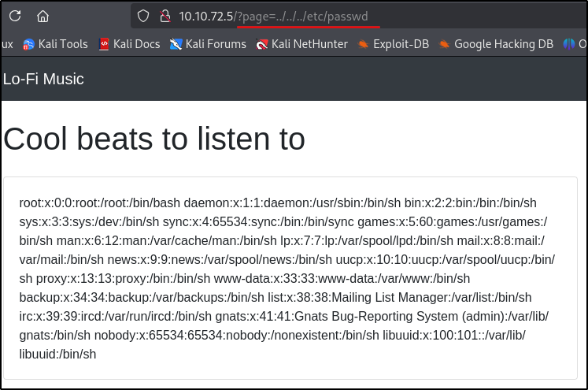The image size is (588, 390).
Task: Open the Exploit-DB bookmark
Action: [394, 44]
